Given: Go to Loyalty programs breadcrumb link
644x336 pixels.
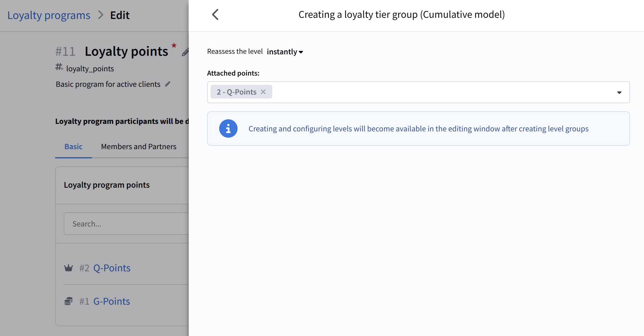Looking at the screenshot, I should pos(49,15).
